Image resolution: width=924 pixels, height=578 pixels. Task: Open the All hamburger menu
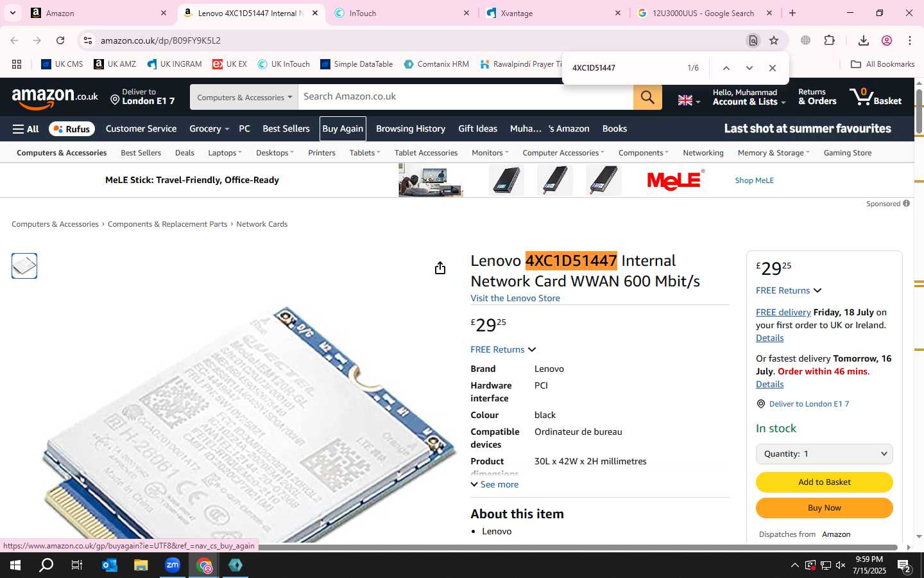pos(26,129)
